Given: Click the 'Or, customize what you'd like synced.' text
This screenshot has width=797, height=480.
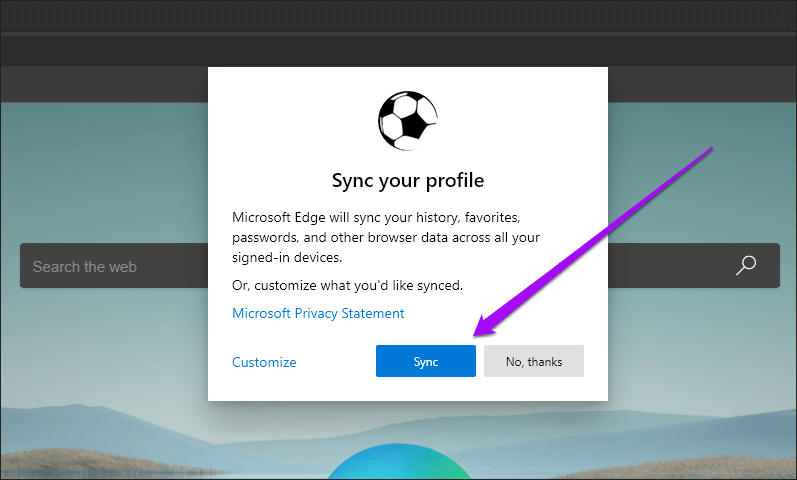Looking at the screenshot, I should 347,285.
